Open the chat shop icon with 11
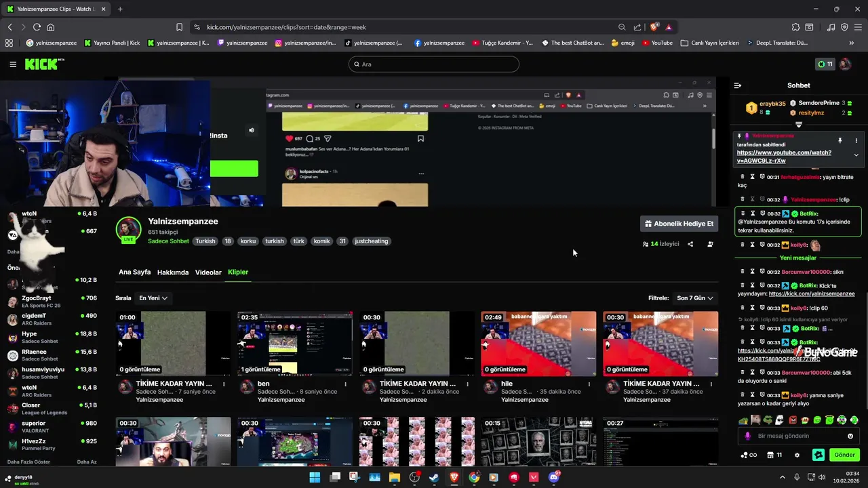 tap(774, 455)
